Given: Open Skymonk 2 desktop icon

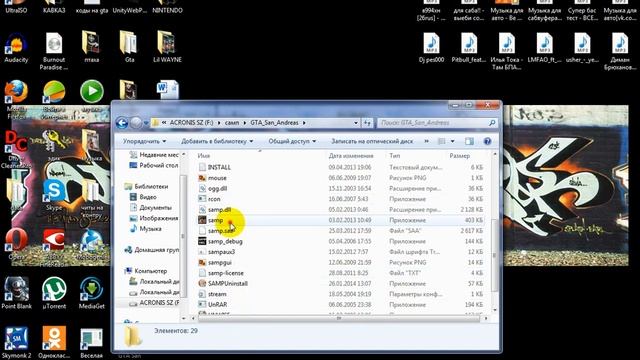Looking at the screenshot, I should 16,342.
